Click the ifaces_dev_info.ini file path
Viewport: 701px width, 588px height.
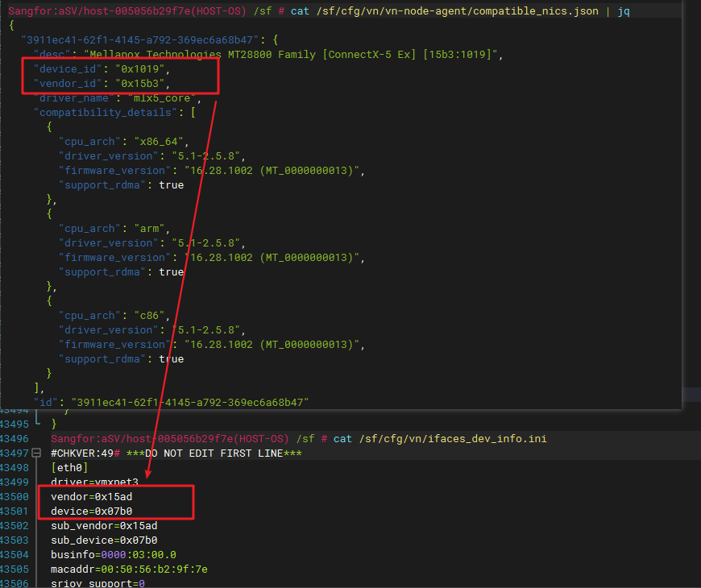click(x=453, y=439)
